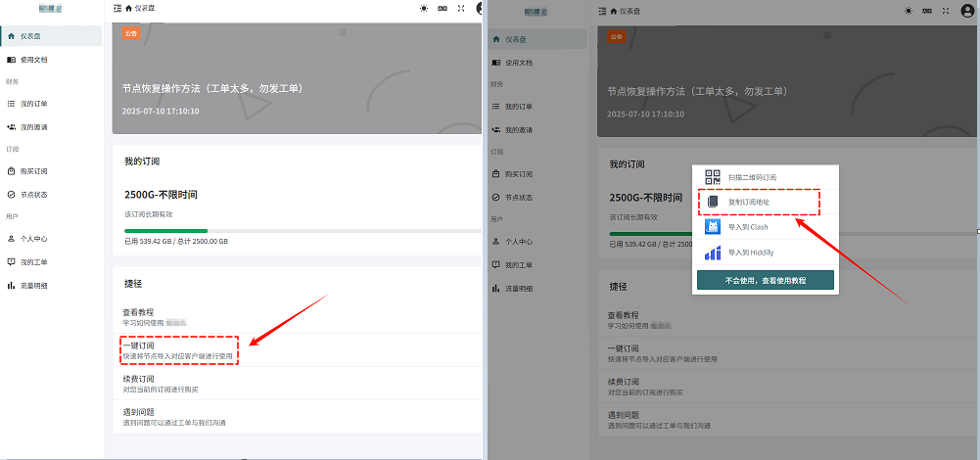Select 使用文档 in right screenshot sidebar
Image resolution: width=980 pixels, height=460 pixels.
(538, 63)
